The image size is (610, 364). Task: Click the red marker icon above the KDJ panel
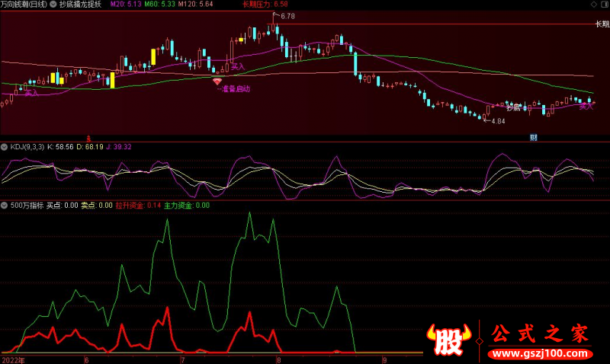pos(89,138)
